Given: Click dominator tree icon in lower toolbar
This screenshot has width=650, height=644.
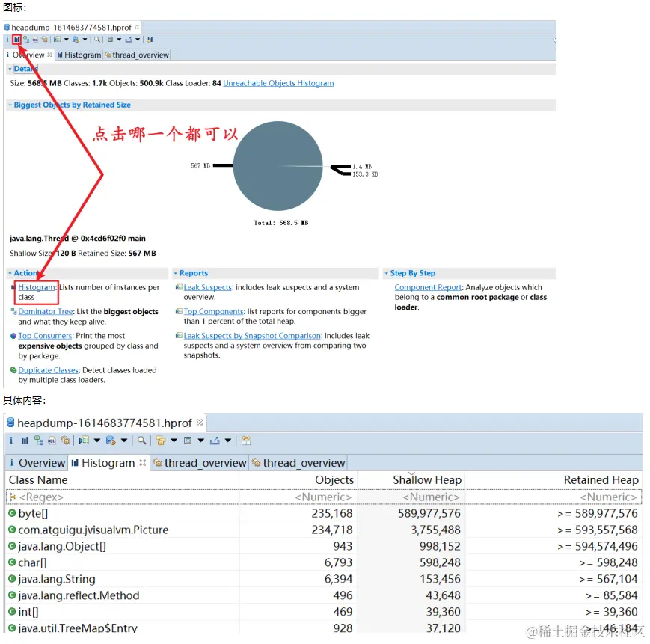Looking at the screenshot, I should [x=39, y=441].
